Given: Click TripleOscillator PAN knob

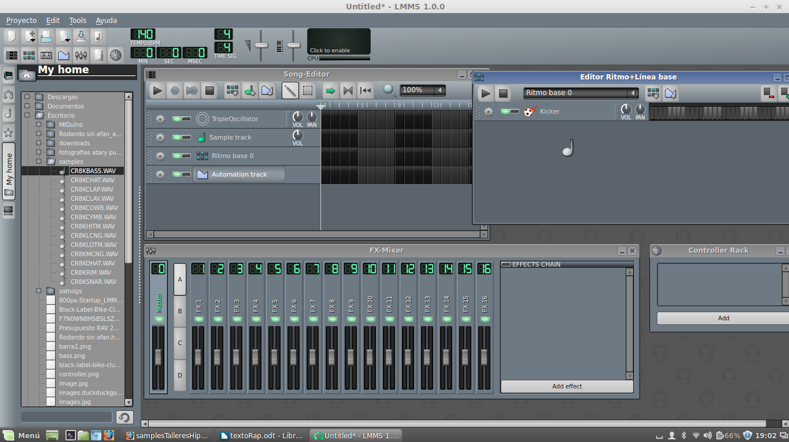Looking at the screenshot, I should tap(312, 116).
